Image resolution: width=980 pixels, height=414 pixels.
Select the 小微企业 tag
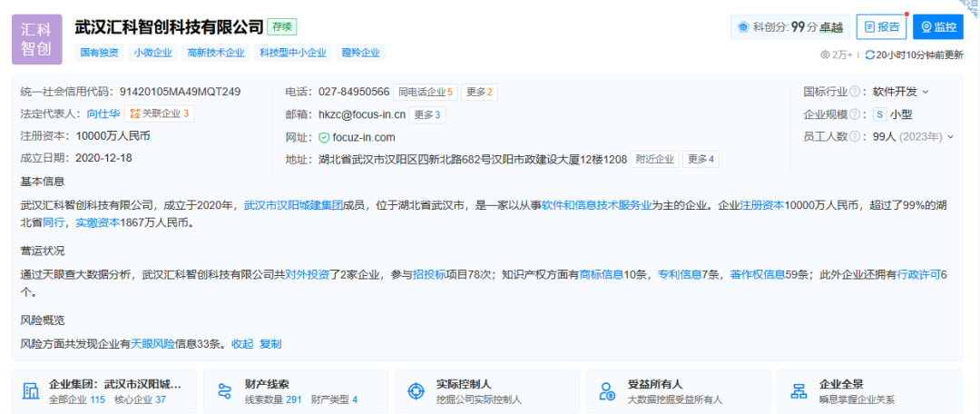pos(153,54)
